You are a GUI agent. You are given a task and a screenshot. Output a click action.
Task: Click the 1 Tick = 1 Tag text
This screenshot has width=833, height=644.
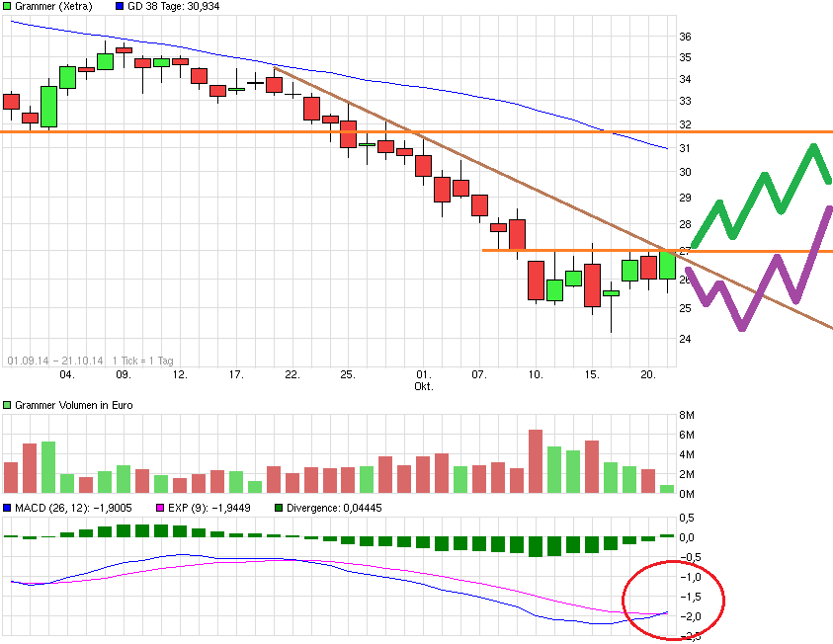144,362
